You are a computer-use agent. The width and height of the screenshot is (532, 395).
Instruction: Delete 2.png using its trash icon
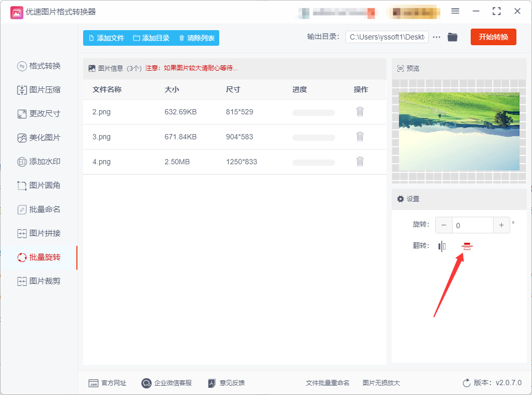coord(360,112)
